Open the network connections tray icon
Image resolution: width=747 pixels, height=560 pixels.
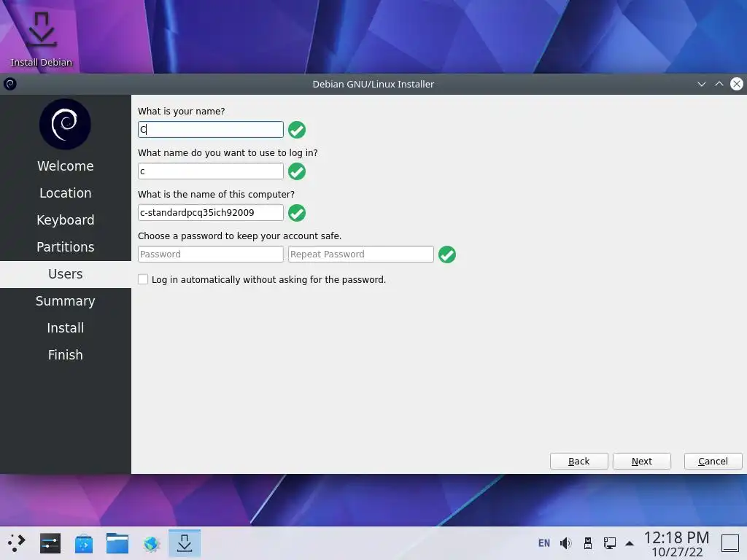[609, 542]
